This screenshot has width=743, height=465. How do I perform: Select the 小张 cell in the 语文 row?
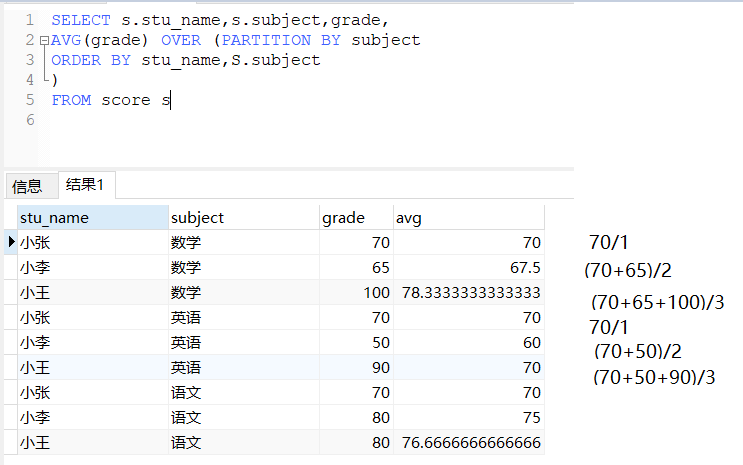(x=93, y=392)
